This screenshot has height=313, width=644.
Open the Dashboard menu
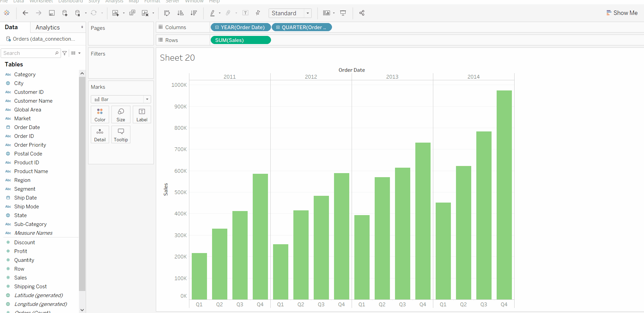70,1
